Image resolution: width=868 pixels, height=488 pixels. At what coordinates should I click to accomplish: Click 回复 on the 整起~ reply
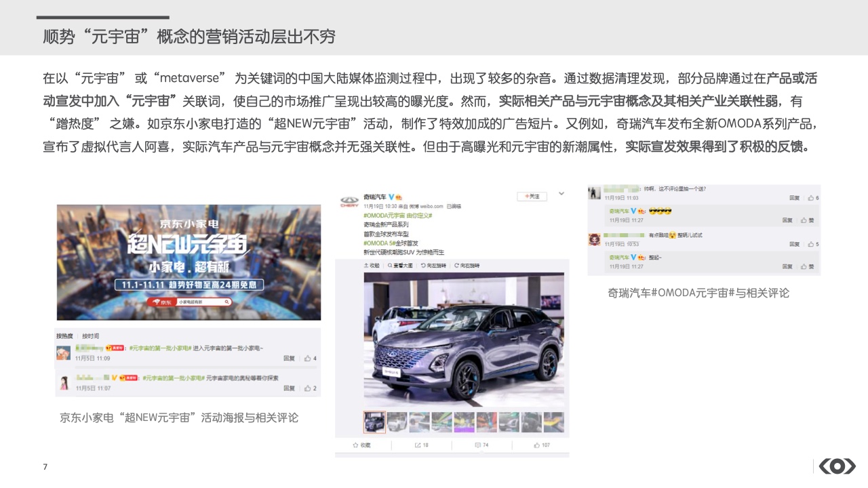pyautogui.click(x=787, y=266)
